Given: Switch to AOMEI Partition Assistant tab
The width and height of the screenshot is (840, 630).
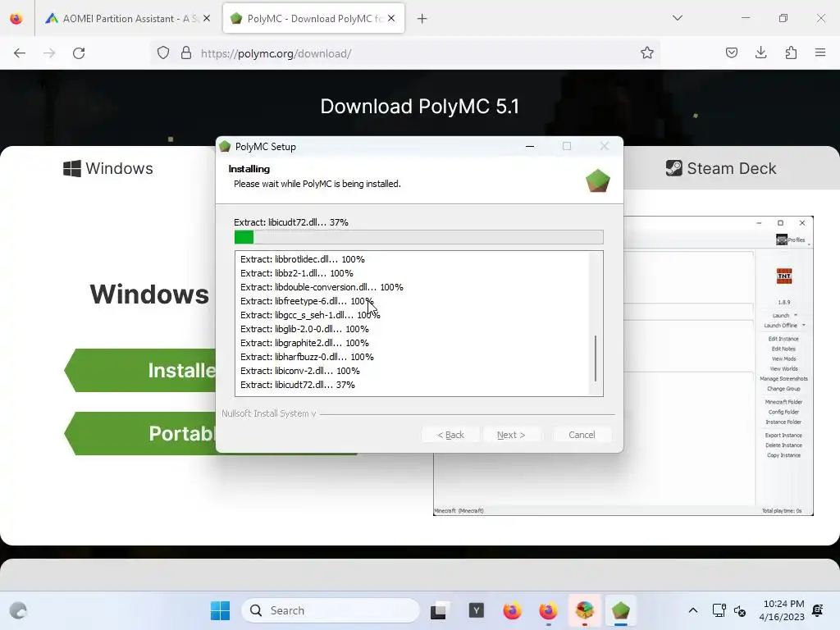Looking at the screenshot, I should point(128,19).
